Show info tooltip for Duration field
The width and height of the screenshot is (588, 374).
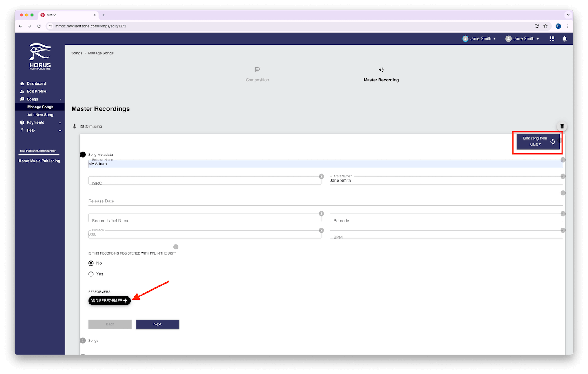tap(321, 230)
